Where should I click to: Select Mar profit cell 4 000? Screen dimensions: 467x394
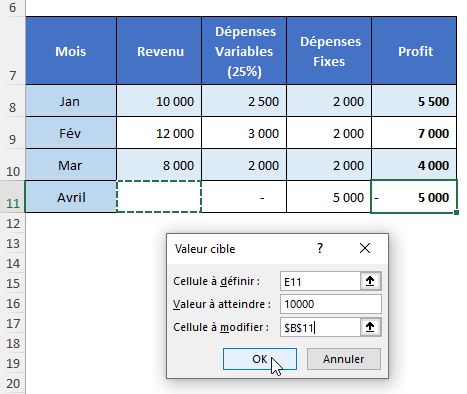[x=414, y=165]
